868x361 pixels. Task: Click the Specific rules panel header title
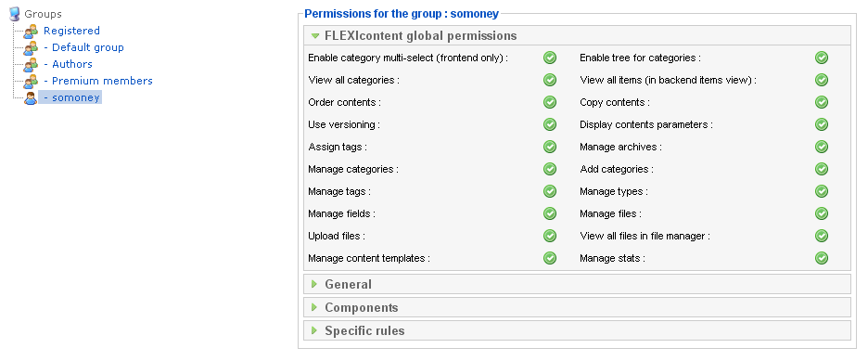[x=364, y=330]
